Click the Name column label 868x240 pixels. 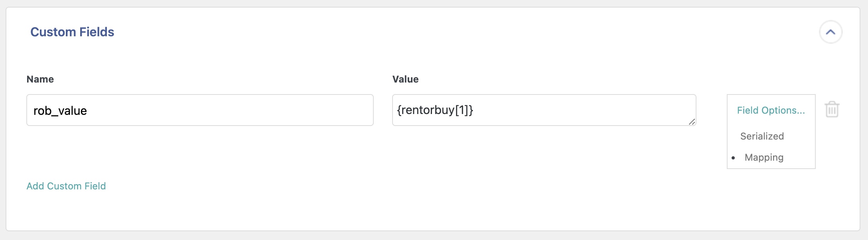tap(40, 79)
